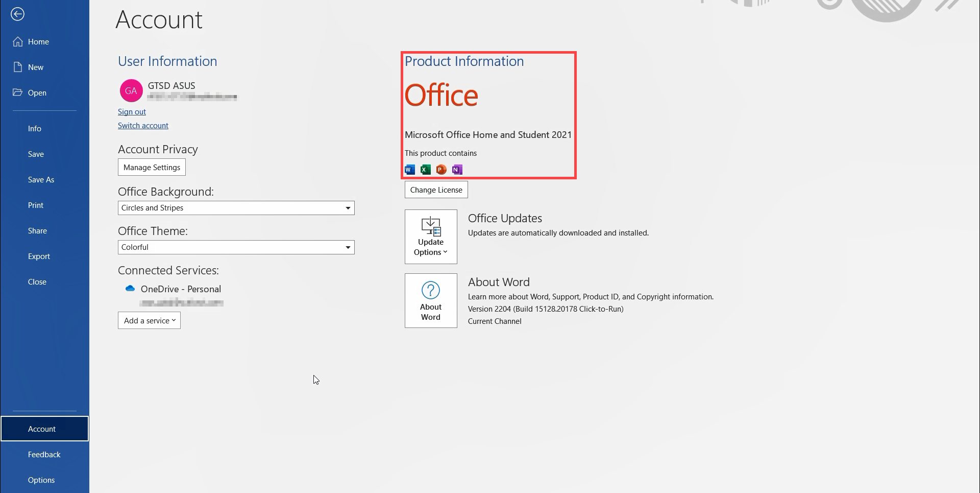Viewport: 980px width, 493px height.
Task: Open the Update Options dropdown button
Action: [431, 237]
